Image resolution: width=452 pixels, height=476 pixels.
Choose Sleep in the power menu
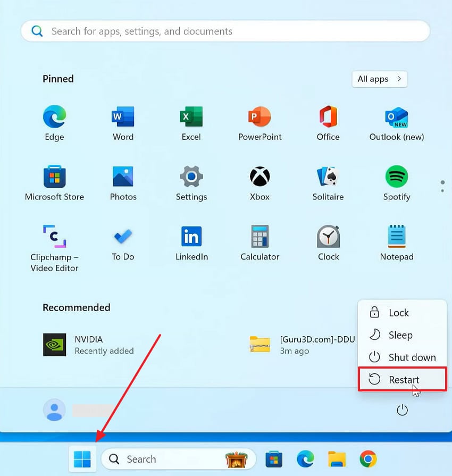pyautogui.click(x=402, y=335)
